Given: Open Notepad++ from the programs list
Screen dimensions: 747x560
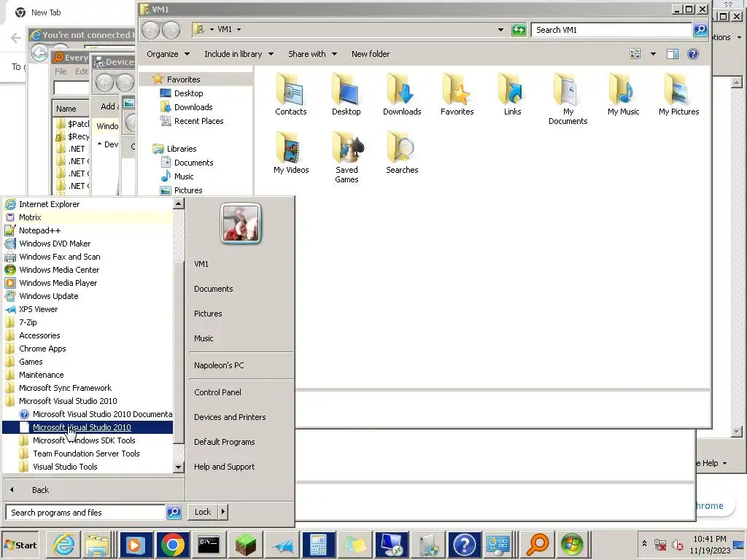Looking at the screenshot, I should tap(40, 230).
